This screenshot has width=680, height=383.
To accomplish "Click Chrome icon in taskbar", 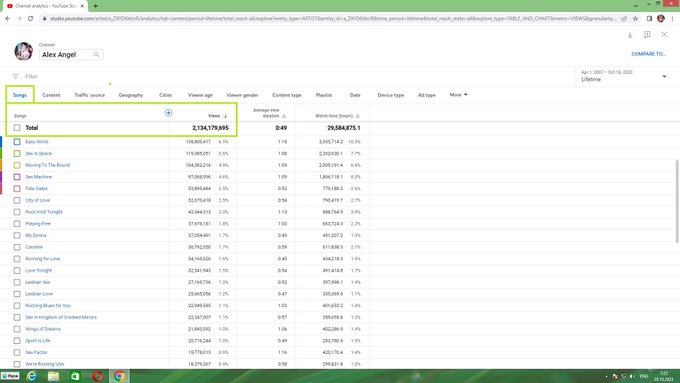I will pos(119,376).
